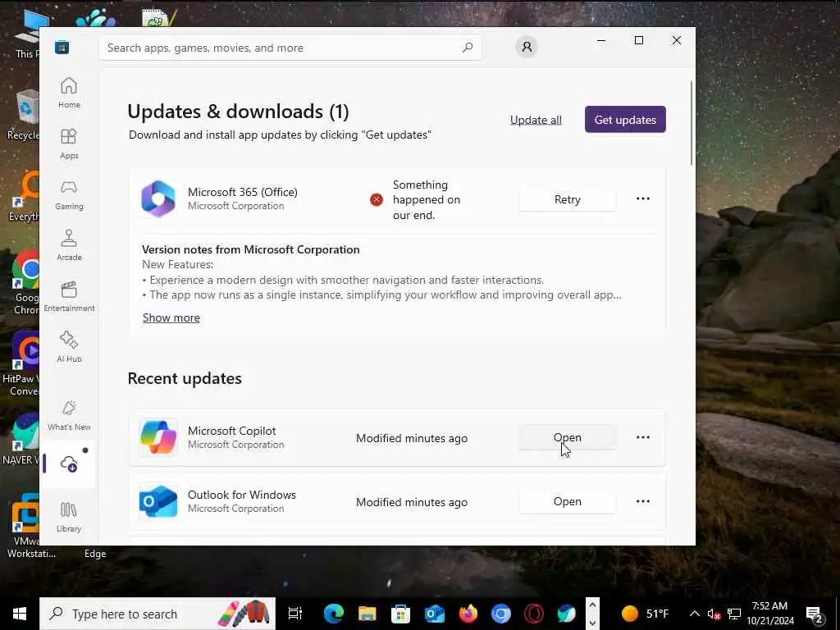
Task: Click the Microsoft Copilot app icon
Action: [158, 437]
